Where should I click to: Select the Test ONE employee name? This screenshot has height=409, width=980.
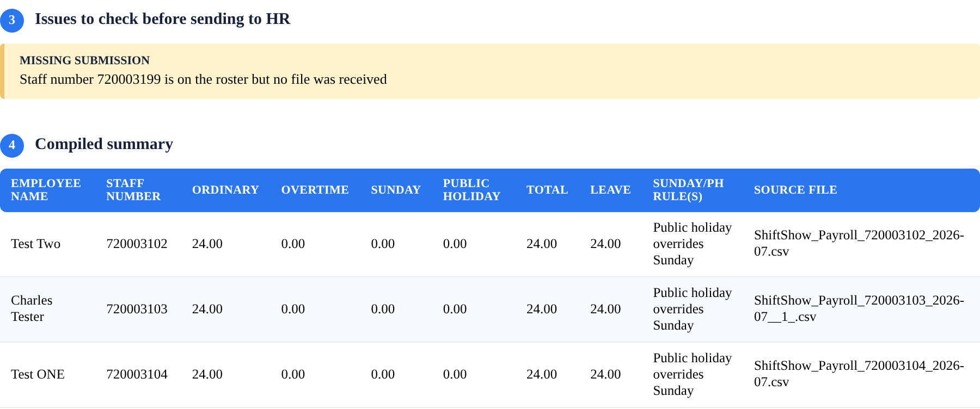[x=38, y=374]
